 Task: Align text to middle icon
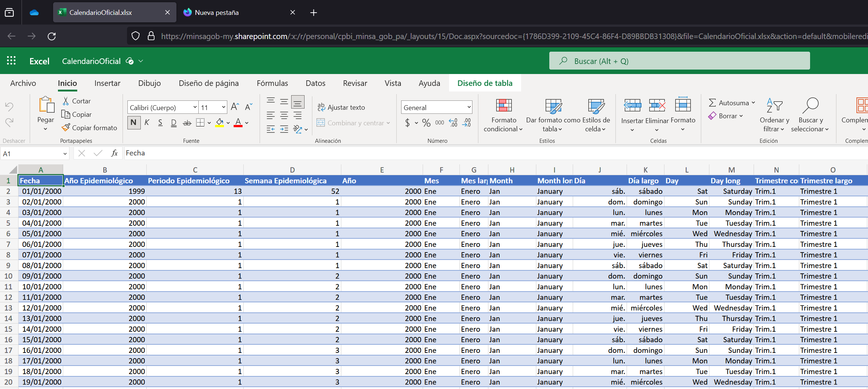coord(284,101)
